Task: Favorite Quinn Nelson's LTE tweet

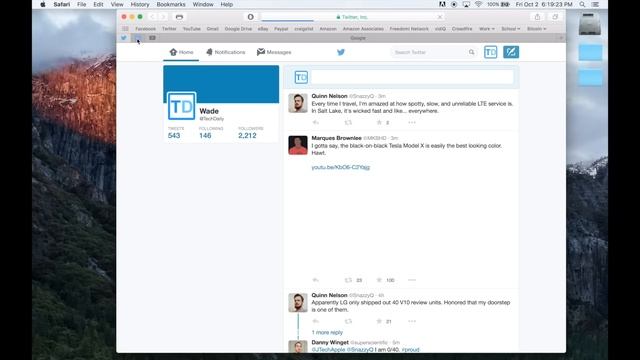Action: click(x=379, y=122)
